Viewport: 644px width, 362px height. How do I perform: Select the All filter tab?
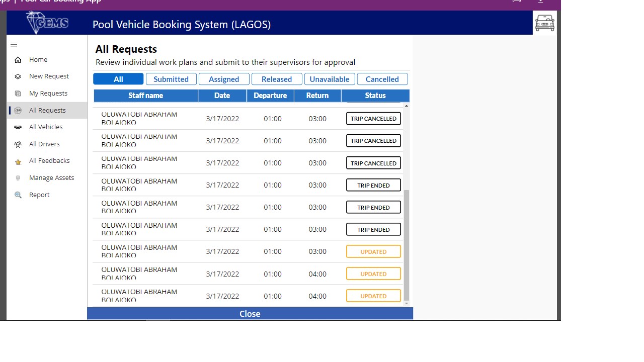(x=118, y=79)
